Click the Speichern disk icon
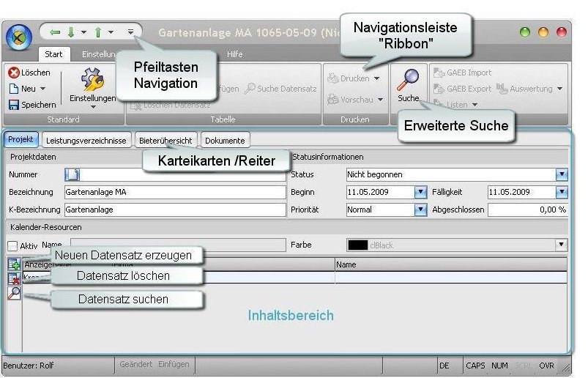Viewport: 588px width, 378px height. pos(13,105)
